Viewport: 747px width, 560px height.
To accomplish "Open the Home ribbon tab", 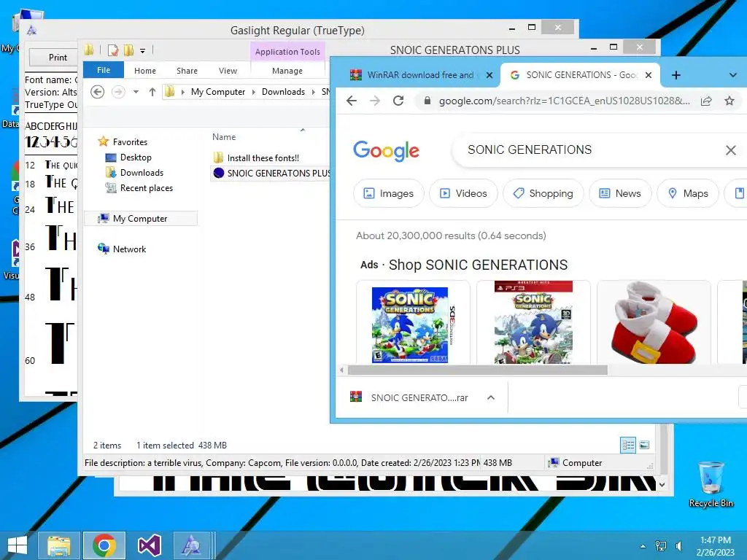I will click(145, 71).
